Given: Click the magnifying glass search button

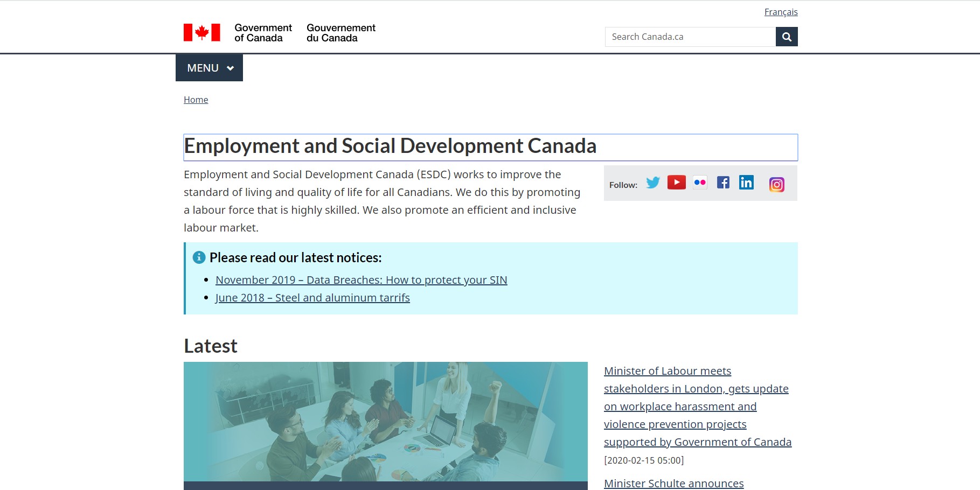Looking at the screenshot, I should [787, 37].
